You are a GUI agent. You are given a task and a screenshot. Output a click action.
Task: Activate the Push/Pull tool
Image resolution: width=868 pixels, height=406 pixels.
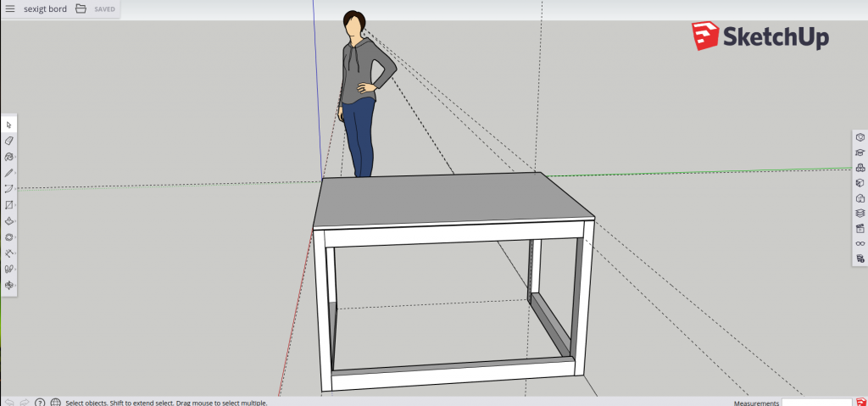pyautogui.click(x=9, y=221)
